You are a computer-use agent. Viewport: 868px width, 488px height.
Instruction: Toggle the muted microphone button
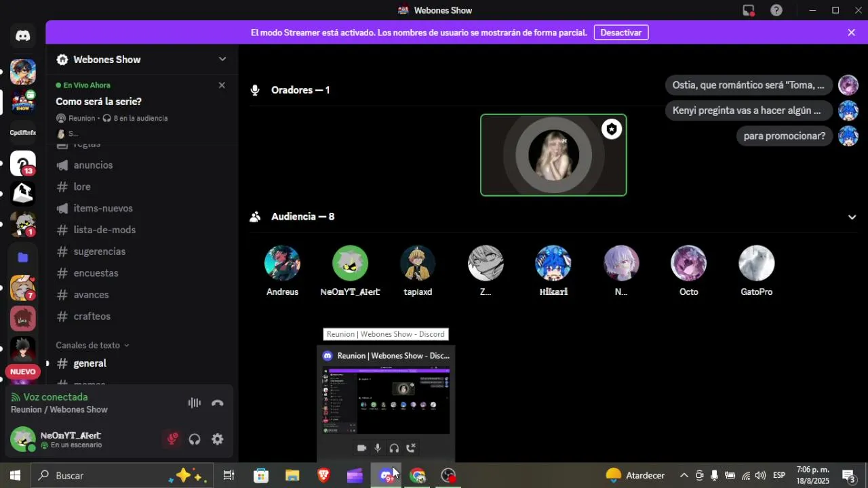point(172,439)
